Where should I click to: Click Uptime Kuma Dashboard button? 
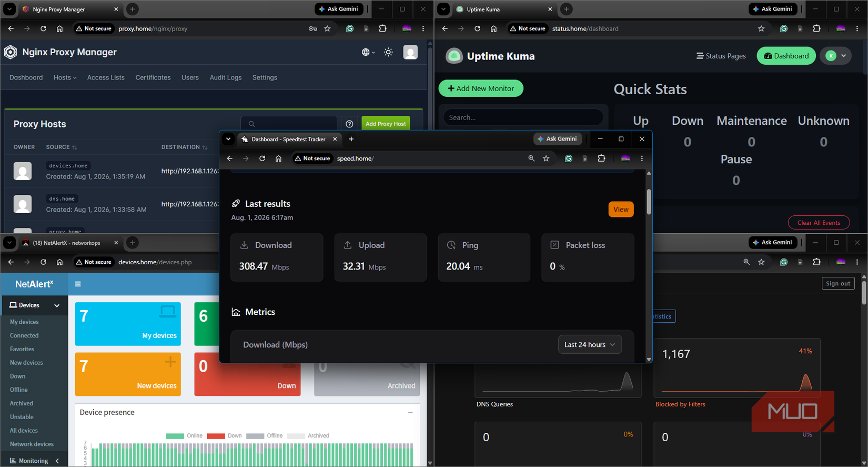point(786,56)
